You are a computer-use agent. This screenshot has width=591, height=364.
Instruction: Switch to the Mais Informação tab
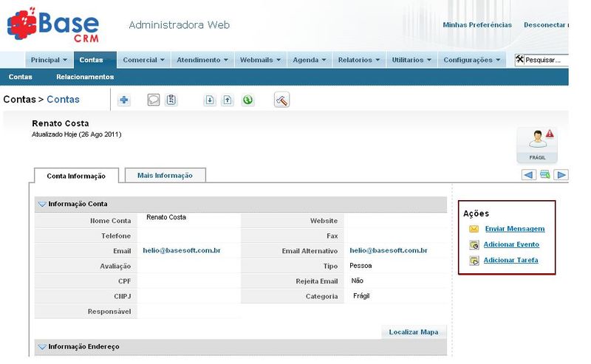click(165, 175)
